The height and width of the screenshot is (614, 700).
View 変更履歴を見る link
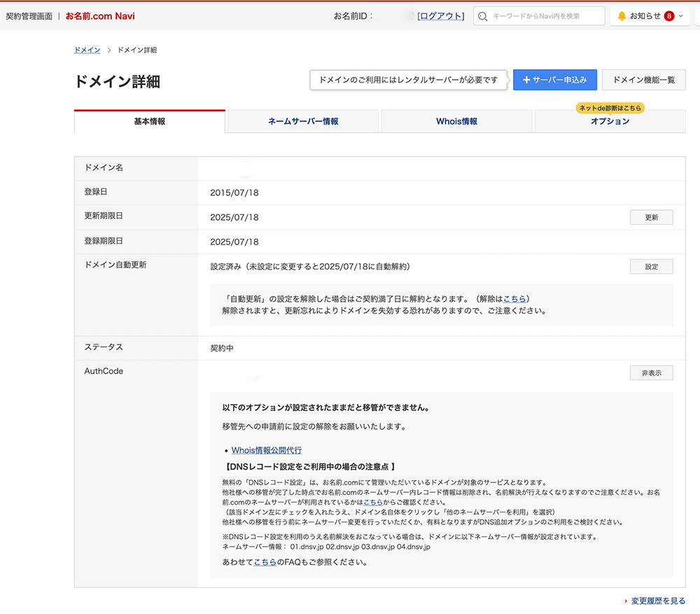pos(658,601)
